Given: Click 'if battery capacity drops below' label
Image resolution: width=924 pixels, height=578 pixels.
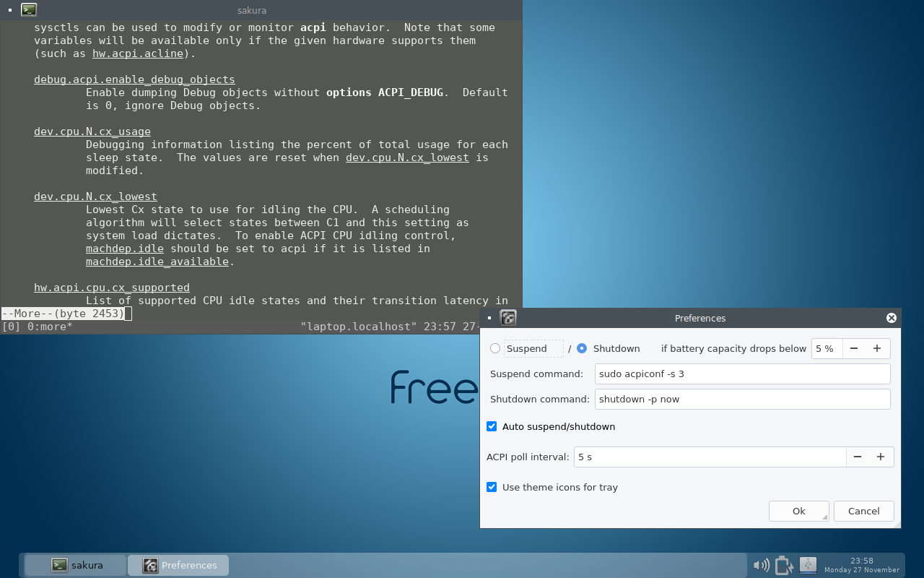Looking at the screenshot, I should 733,348.
